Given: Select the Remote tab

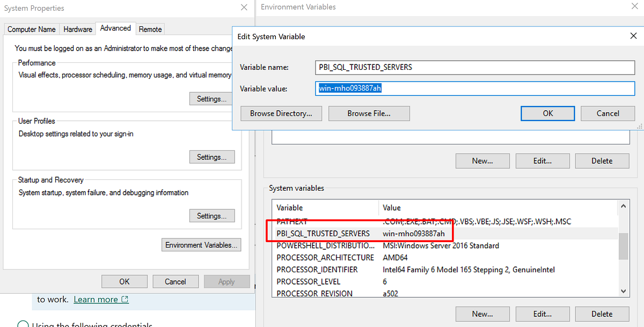Looking at the screenshot, I should (x=150, y=29).
